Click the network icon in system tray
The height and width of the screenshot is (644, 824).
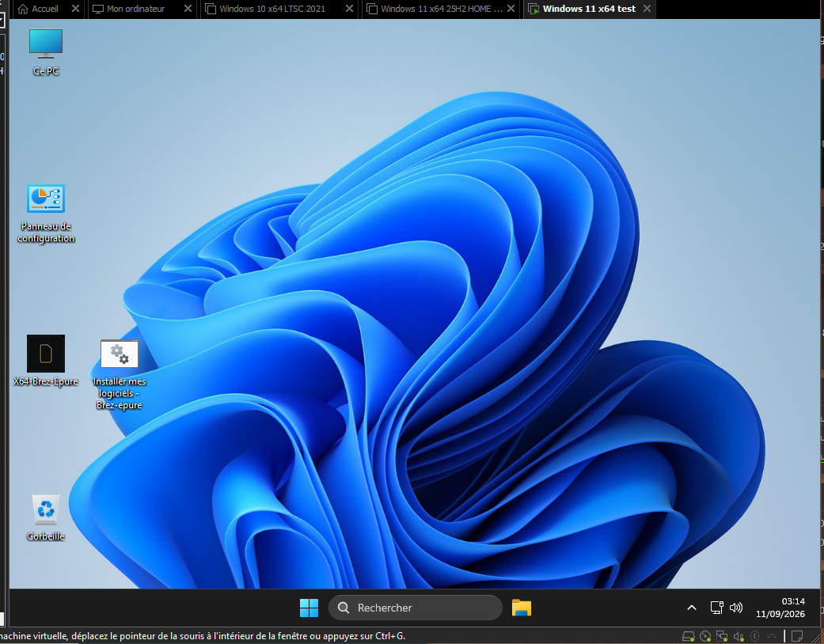[x=717, y=608]
